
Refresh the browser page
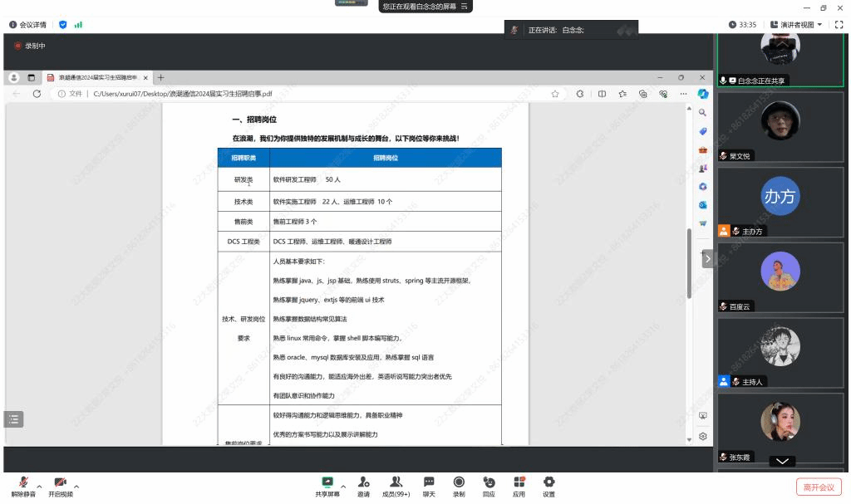(x=37, y=94)
